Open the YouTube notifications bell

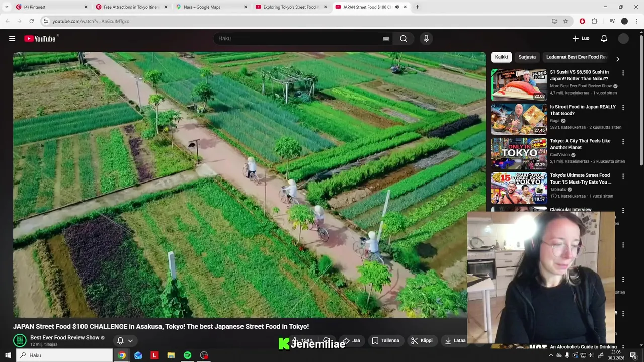(604, 39)
